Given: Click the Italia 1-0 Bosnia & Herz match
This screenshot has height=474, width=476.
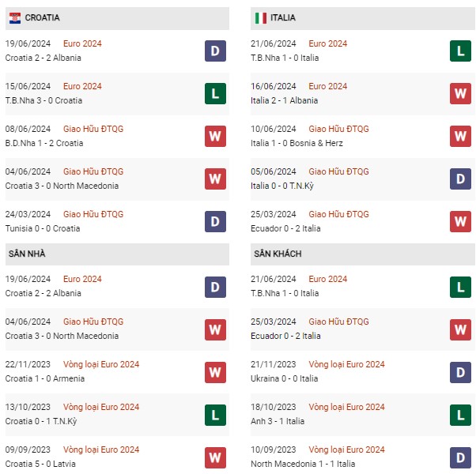Looking at the screenshot, I should (x=297, y=143).
